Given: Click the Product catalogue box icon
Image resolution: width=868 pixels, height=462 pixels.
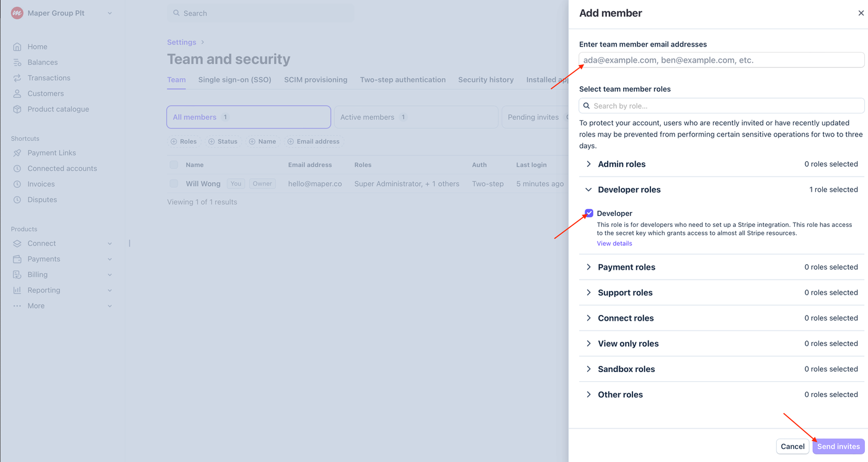Looking at the screenshot, I should 17,109.
